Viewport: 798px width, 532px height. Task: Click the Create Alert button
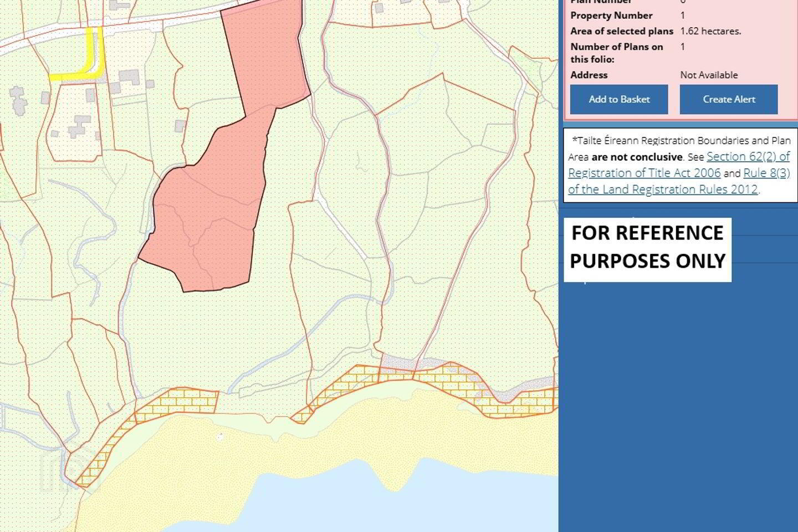tap(729, 99)
